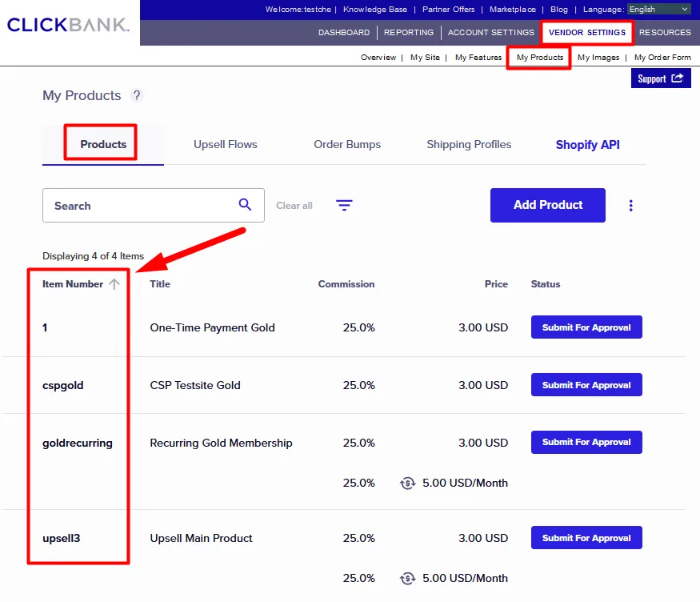Click the share icon on the Support button
Image resolution: width=700 pixels, height=602 pixels.
click(679, 78)
